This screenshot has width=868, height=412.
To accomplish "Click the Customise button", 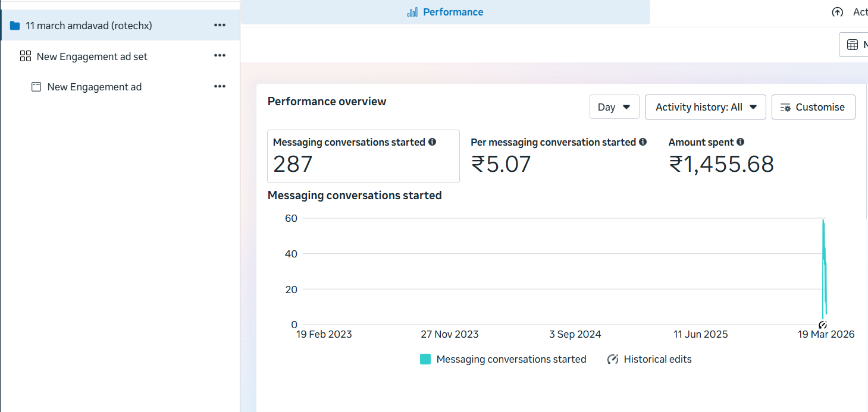I will coord(813,107).
